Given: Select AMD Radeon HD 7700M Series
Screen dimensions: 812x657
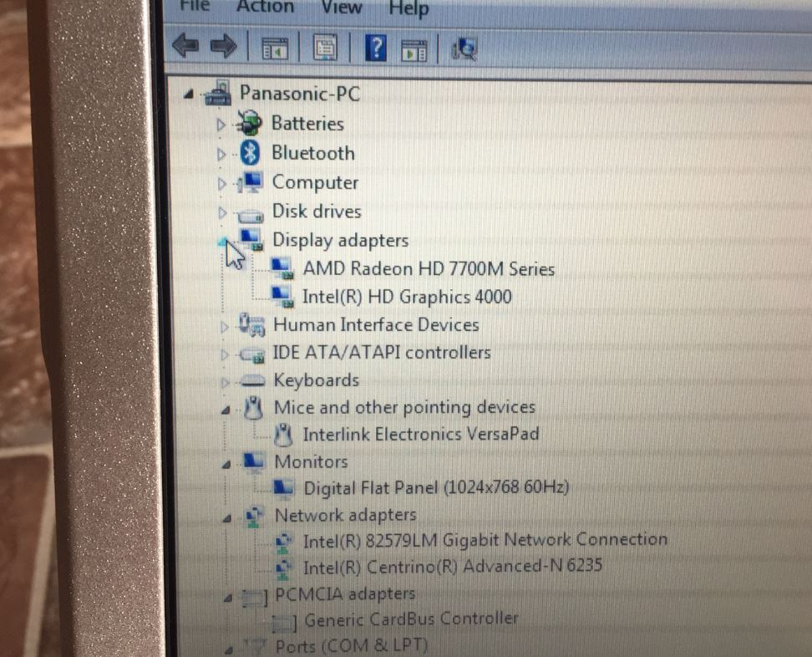Looking at the screenshot, I should (429, 268).
